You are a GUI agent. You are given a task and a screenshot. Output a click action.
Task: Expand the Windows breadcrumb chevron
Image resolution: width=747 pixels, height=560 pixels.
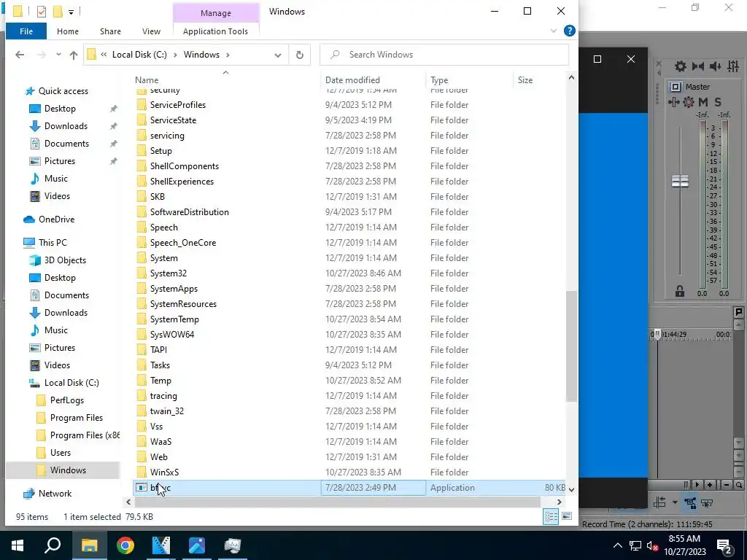coord(228,55)
